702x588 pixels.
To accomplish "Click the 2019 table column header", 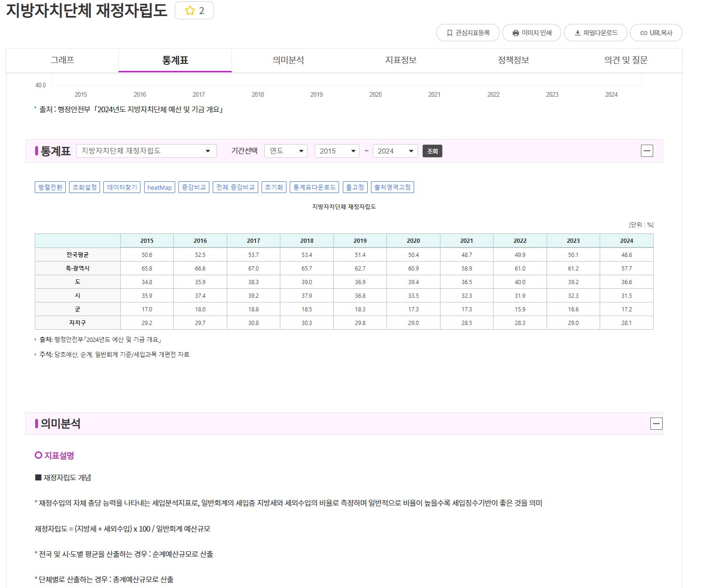I will tap(360, 241).
